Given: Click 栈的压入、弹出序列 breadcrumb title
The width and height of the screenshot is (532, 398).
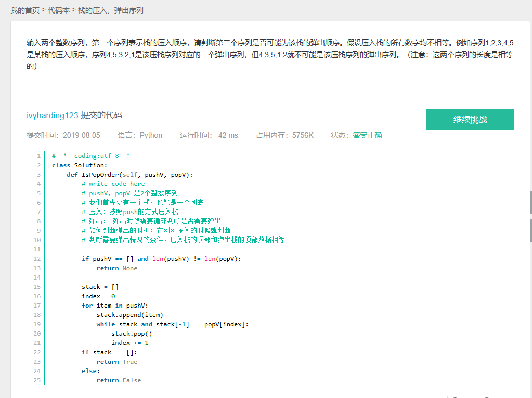Looking at the screenshot, I should [x=111, y=10].
